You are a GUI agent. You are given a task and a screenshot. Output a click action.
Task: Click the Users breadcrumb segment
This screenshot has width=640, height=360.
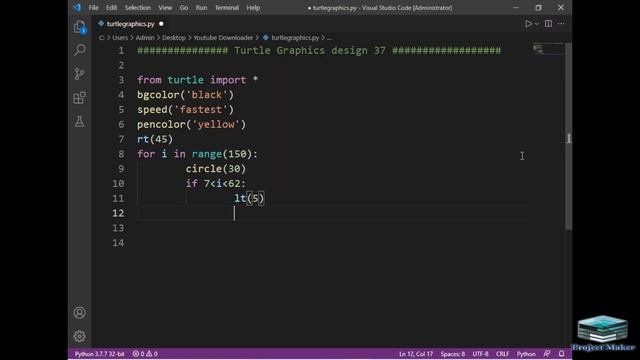point(120,38)
